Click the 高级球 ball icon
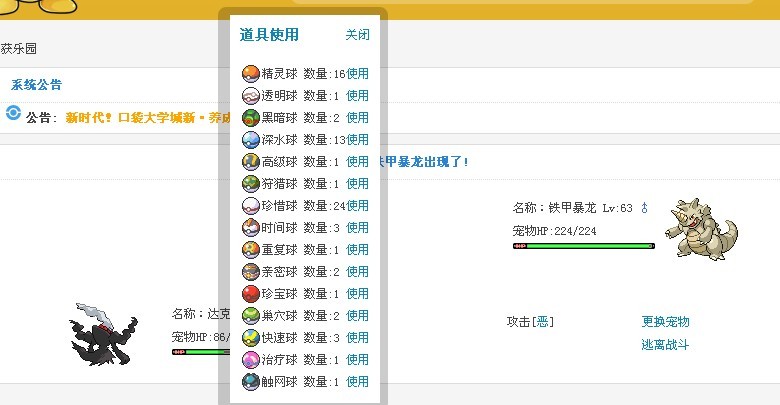Viewport: 780px width, 405px height. coord(251,162)
